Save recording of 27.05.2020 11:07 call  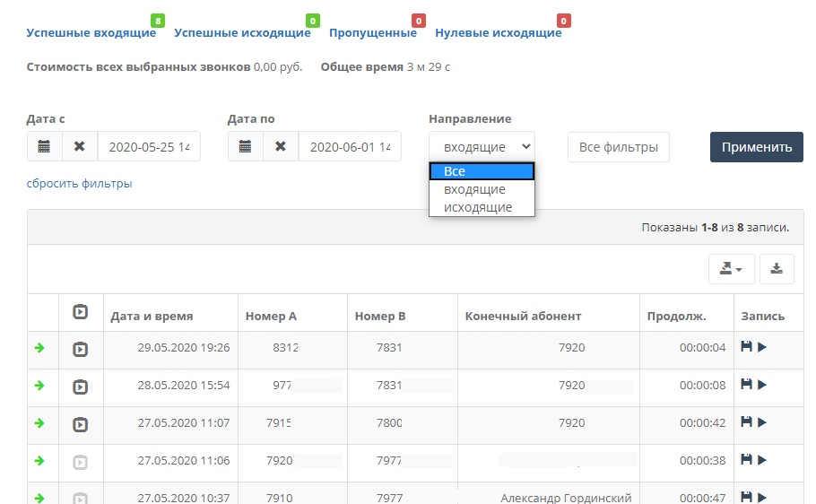(746, 421)
